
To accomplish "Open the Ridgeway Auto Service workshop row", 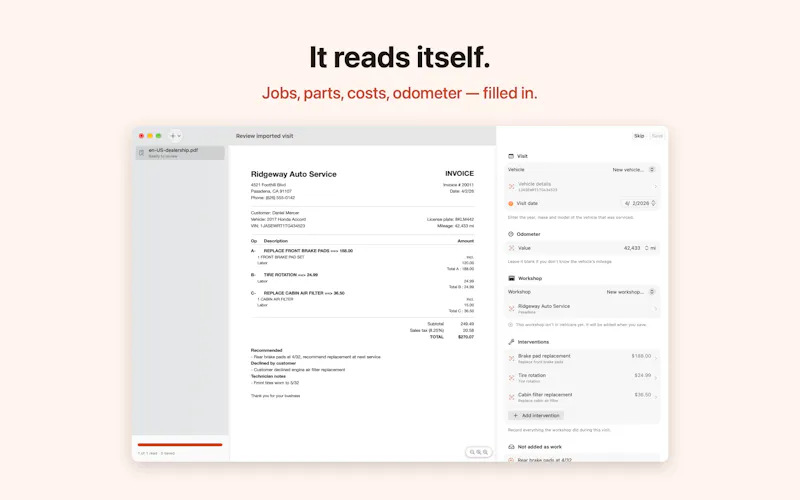I will pyautogui.click(x=582, y=309).
